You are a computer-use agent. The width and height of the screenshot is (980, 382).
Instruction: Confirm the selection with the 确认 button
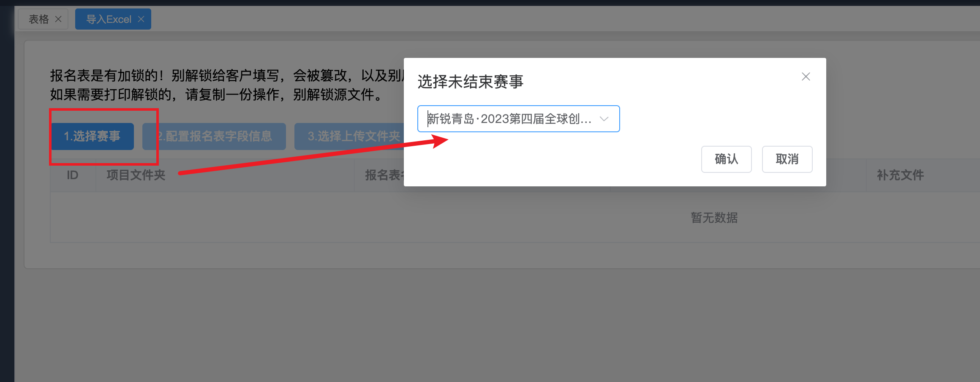726,159
